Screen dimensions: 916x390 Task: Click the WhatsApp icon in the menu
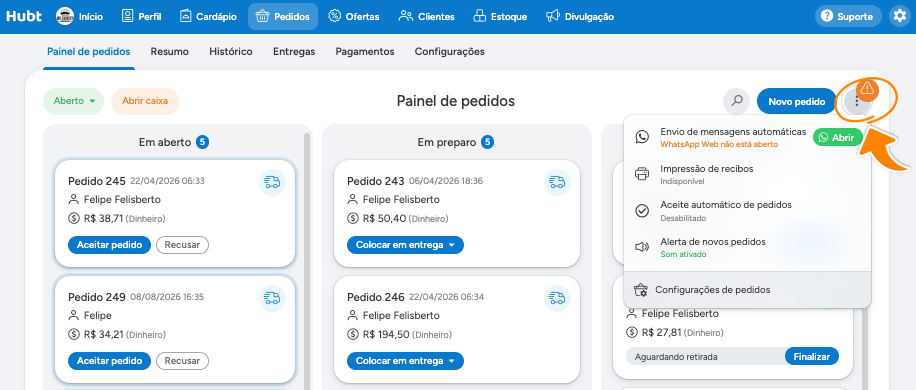point(642,137)
